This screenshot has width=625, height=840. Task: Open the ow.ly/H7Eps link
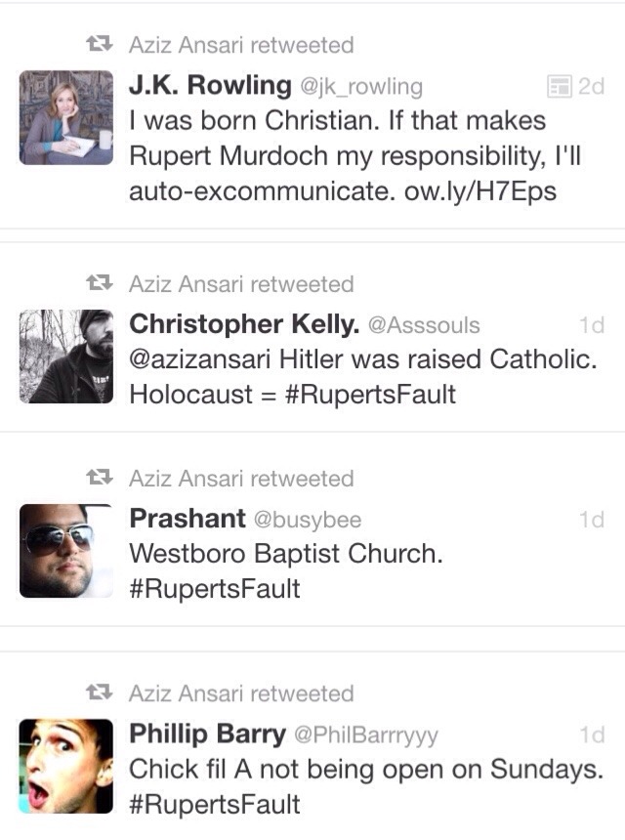(x=479, y=191)
